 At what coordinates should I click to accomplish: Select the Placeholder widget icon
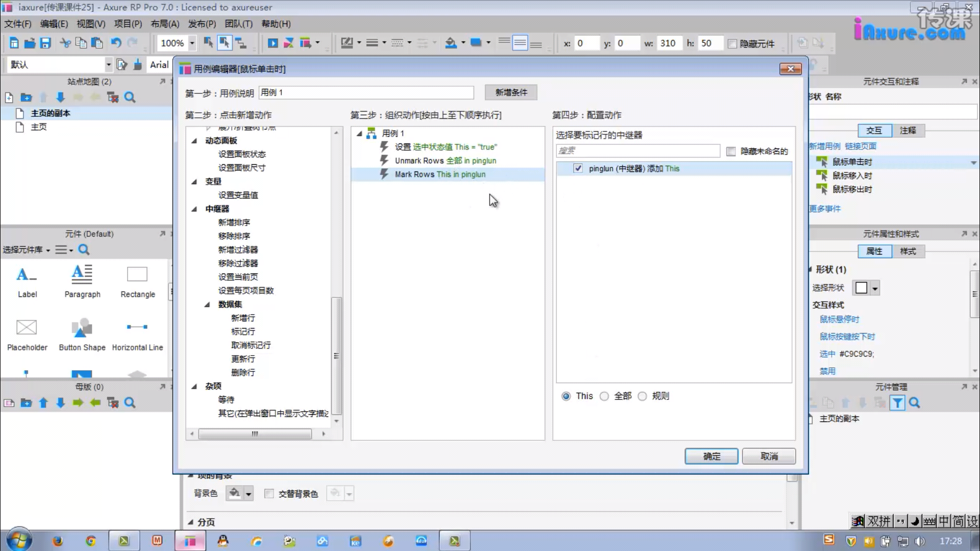point(27,327)
